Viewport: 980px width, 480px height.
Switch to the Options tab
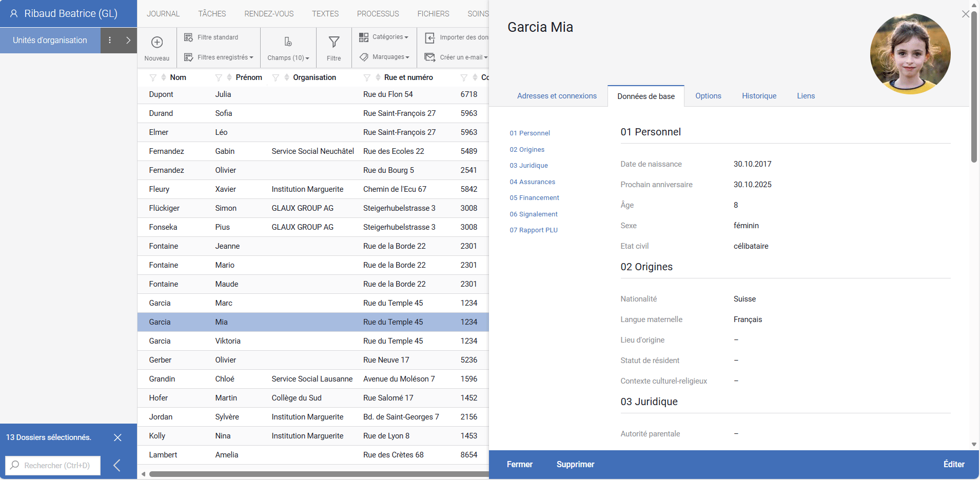click(708, 96)
